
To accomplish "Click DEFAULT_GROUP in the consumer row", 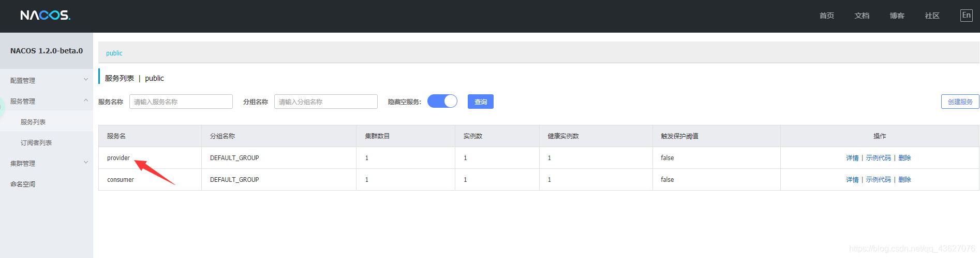I will click(234, 180).
